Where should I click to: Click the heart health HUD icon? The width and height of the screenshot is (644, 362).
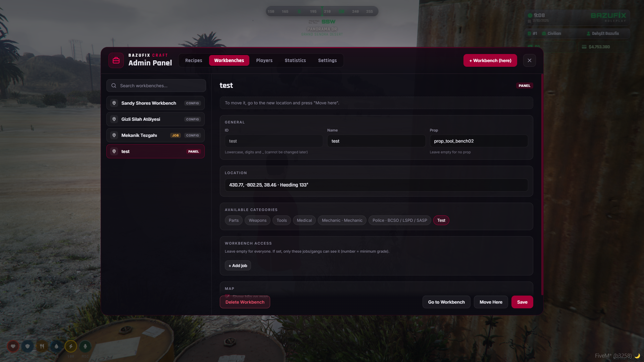pos(13,346)
